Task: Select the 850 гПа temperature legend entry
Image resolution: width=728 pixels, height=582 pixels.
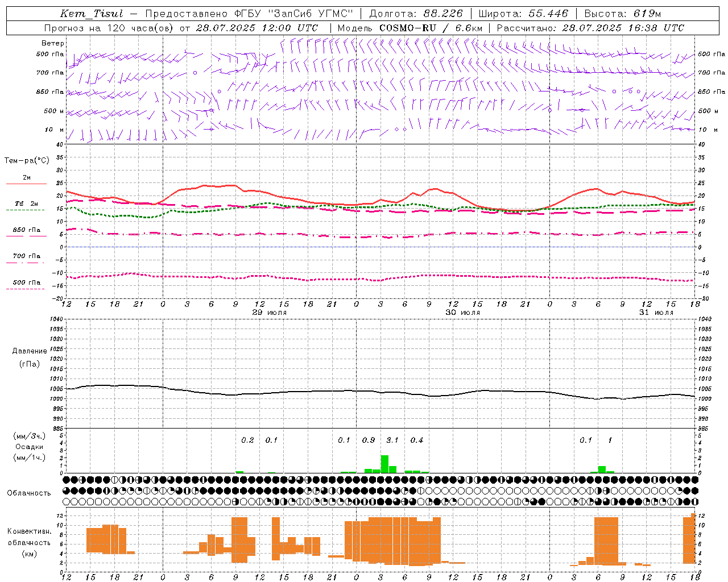Action: click(26, 232)
